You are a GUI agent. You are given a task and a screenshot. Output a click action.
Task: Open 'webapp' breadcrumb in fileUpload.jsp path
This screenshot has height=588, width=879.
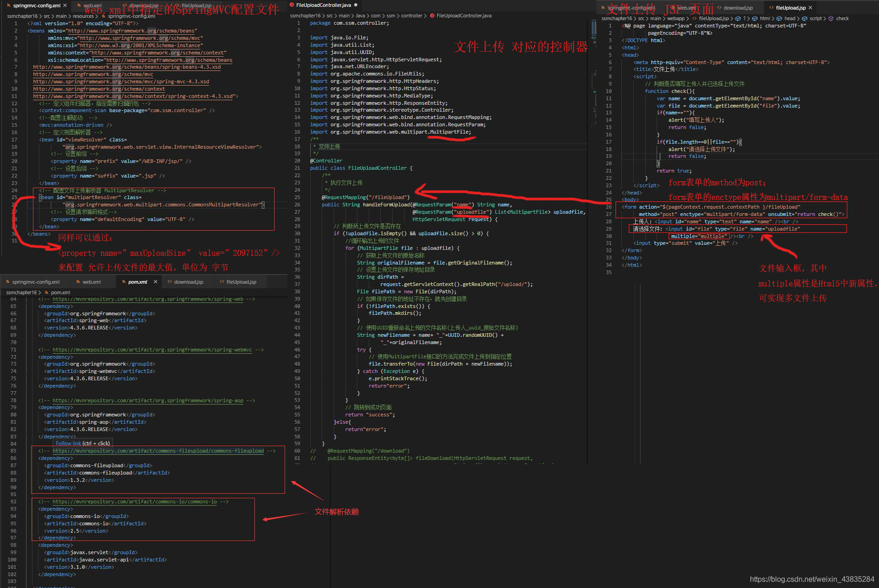tap(675, 19)
